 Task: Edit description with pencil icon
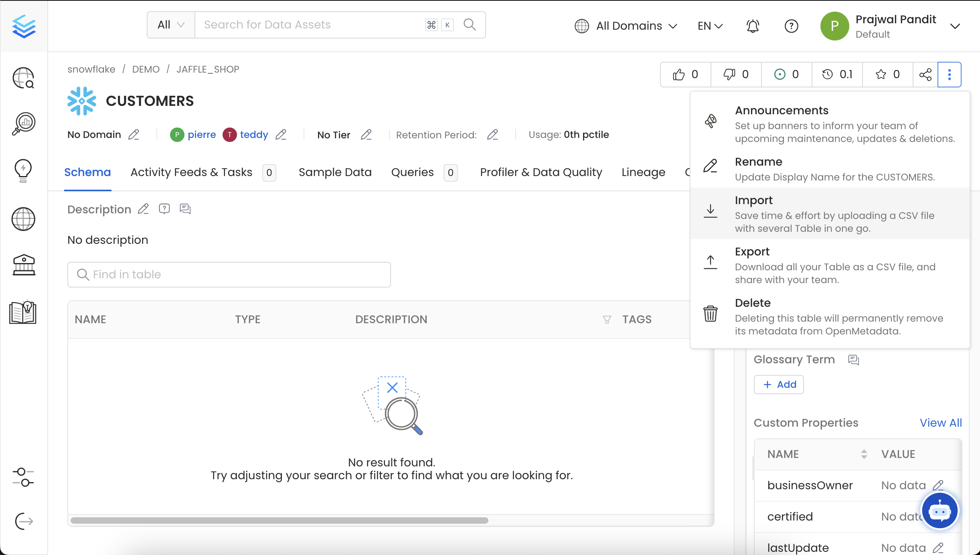click(143, 209)
